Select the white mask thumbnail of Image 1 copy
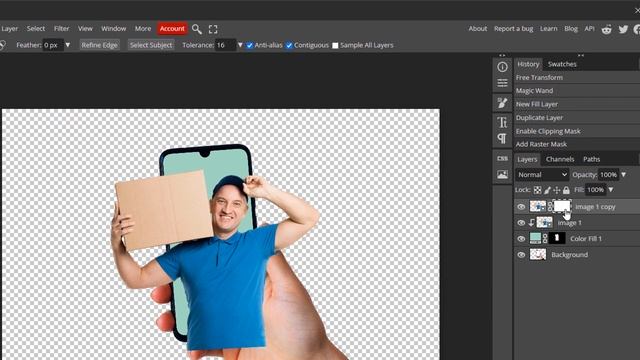This screenshot has width=640, height=360. click(562, 206)
